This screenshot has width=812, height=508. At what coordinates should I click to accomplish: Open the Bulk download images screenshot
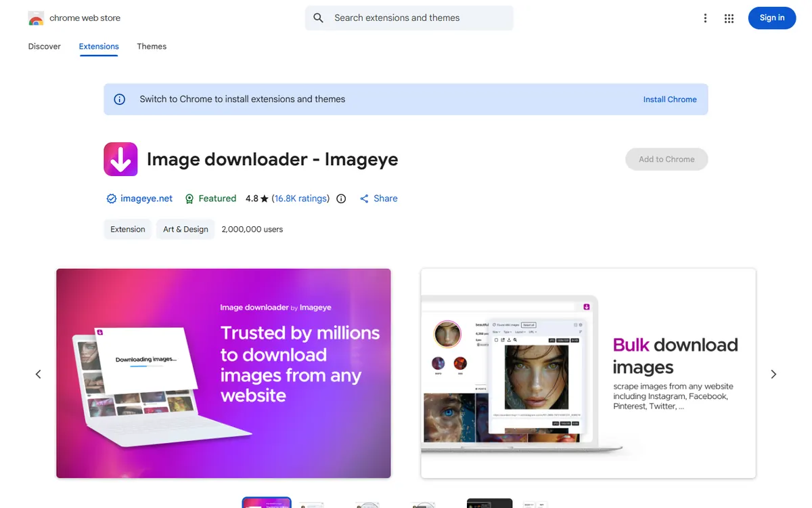588,374
